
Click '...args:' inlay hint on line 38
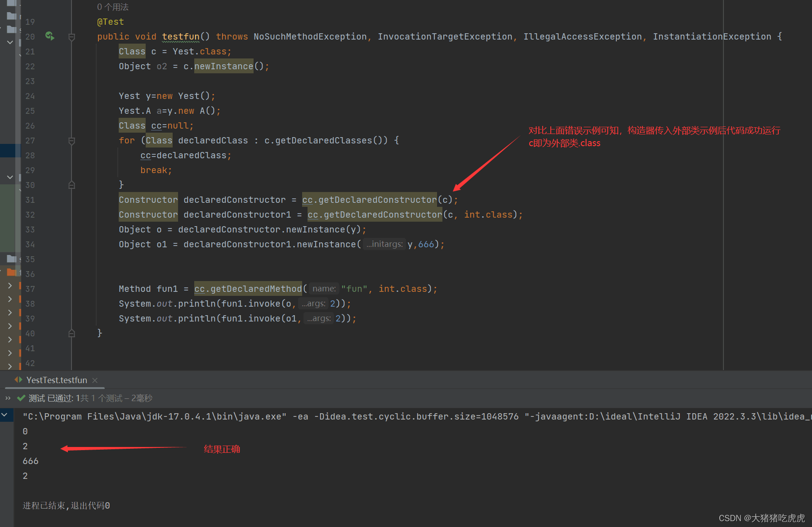[x=313, y=304]
